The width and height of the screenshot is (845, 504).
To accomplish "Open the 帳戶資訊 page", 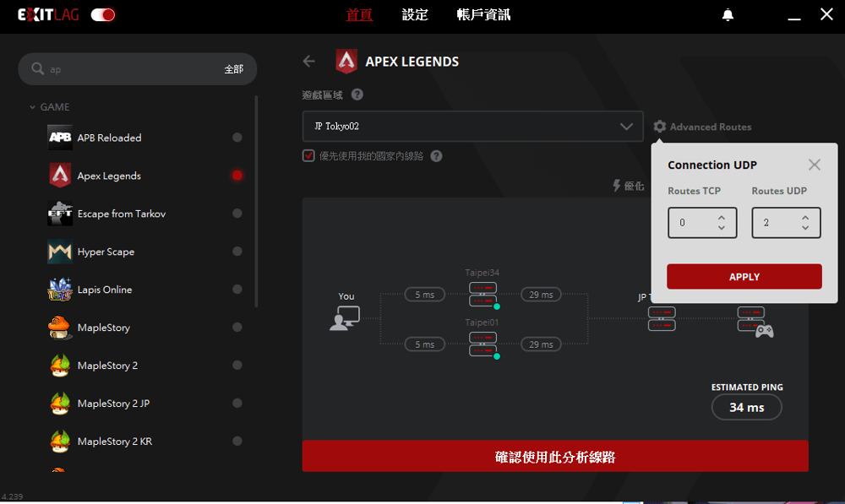I will click(482, 14).
